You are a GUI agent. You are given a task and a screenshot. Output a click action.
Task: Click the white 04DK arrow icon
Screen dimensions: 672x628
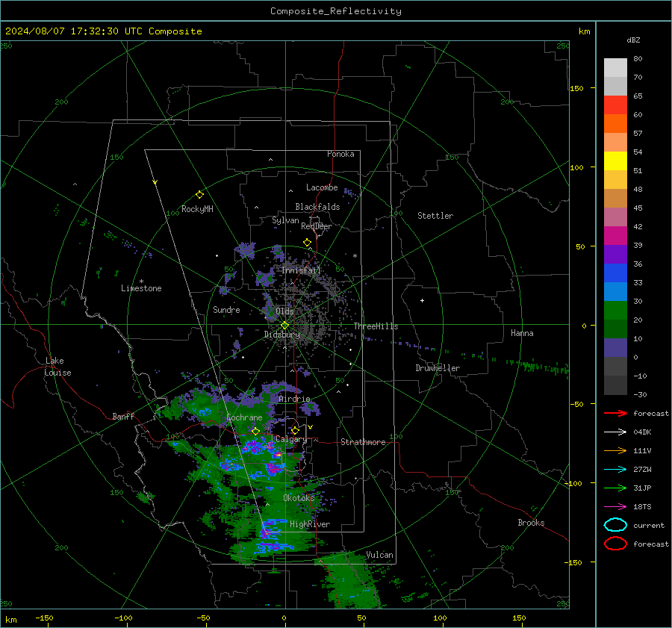[615, 432]
